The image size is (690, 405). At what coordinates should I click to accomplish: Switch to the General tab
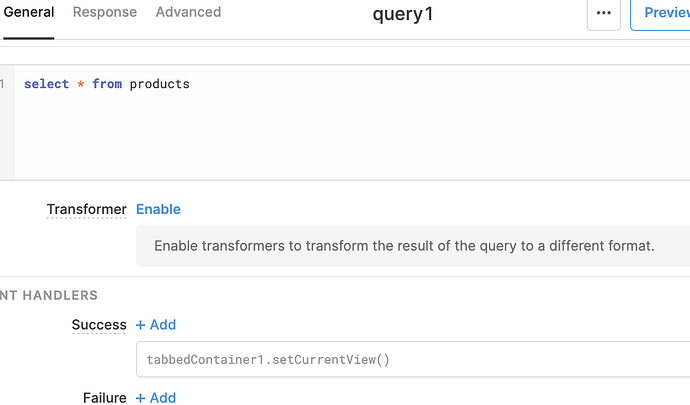(x=29, y=12)
